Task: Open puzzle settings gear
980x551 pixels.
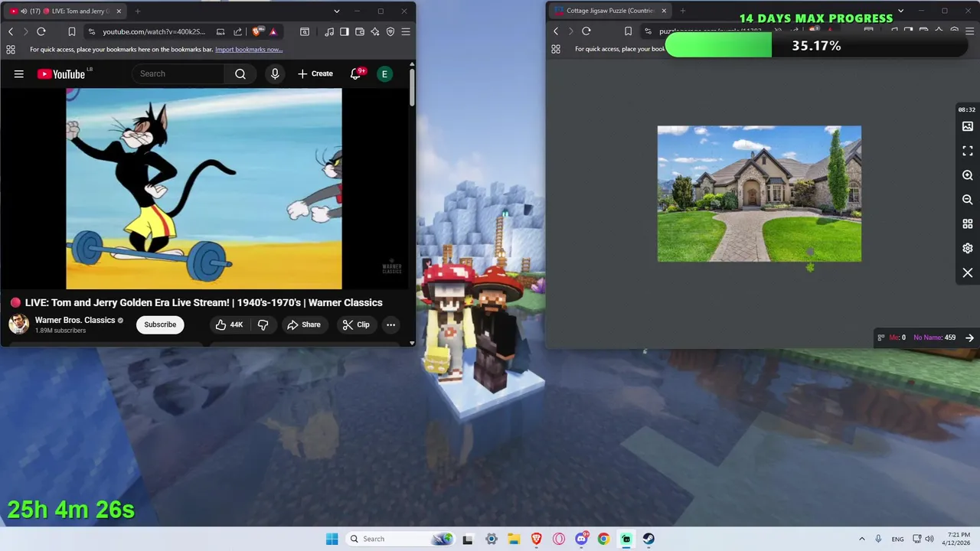Action: 968,249
